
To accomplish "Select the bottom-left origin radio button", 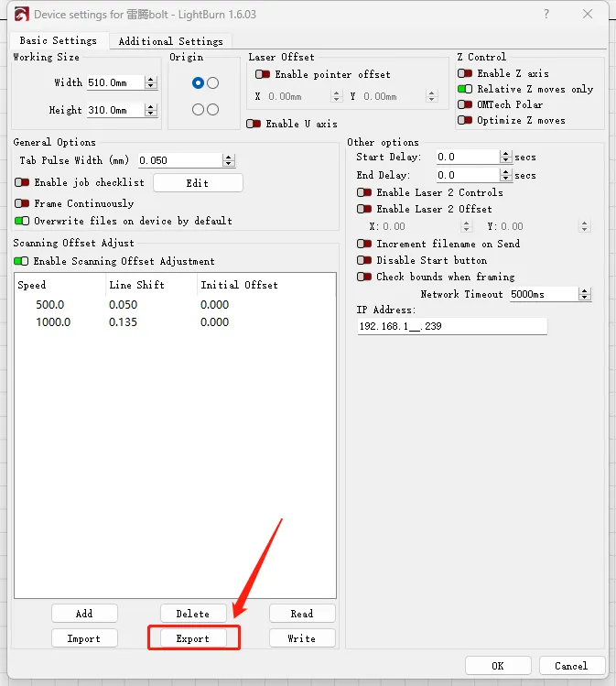I will (x=198, y=109).
